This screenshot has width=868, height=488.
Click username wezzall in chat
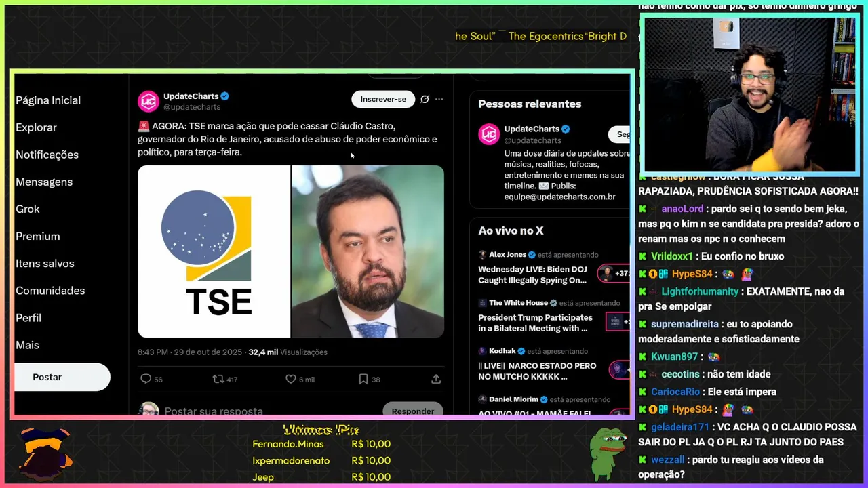click(668, 460)
